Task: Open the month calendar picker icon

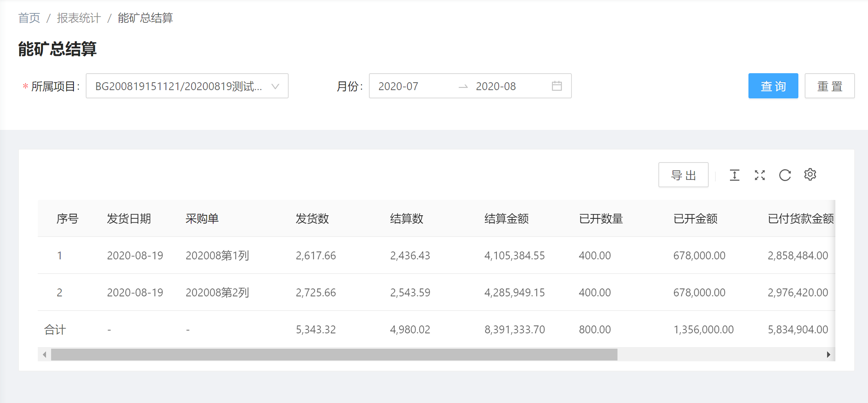Action: click(x=557, y=86)
